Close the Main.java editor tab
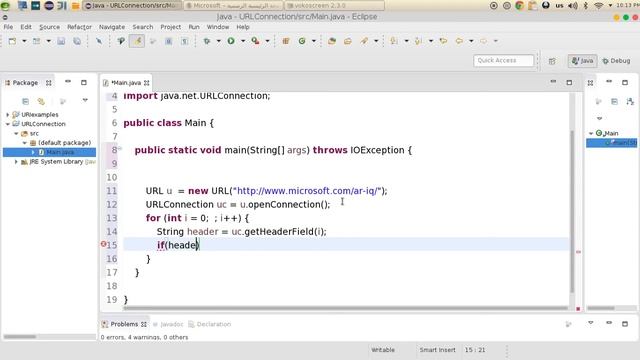Viewport: 640px width, 360px height. [x=147, y=83]
